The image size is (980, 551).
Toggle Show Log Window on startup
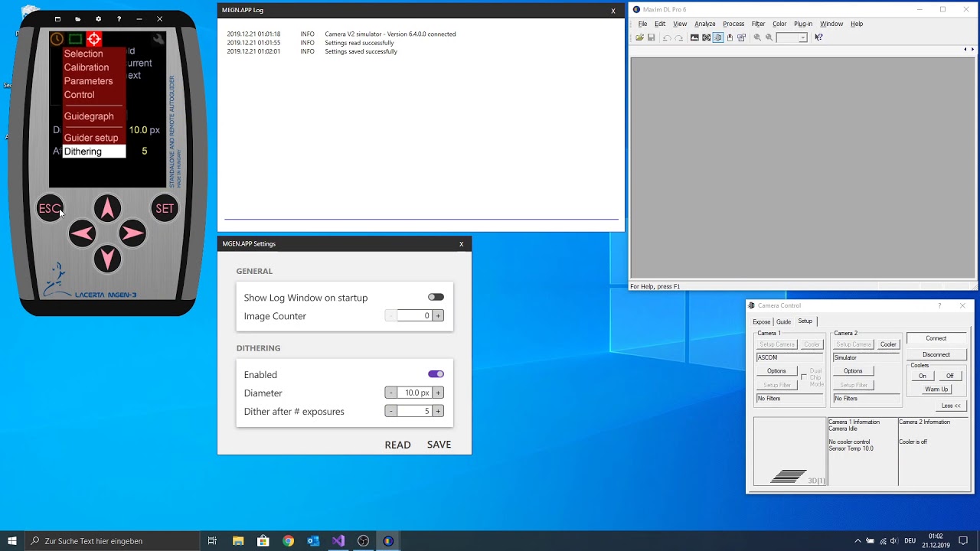436,297
